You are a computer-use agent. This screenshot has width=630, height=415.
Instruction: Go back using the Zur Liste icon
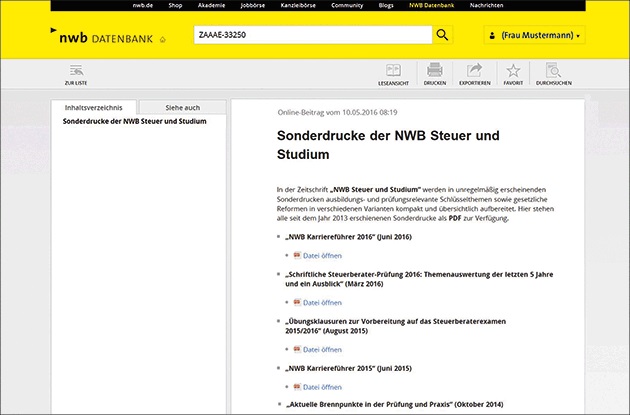75,72
